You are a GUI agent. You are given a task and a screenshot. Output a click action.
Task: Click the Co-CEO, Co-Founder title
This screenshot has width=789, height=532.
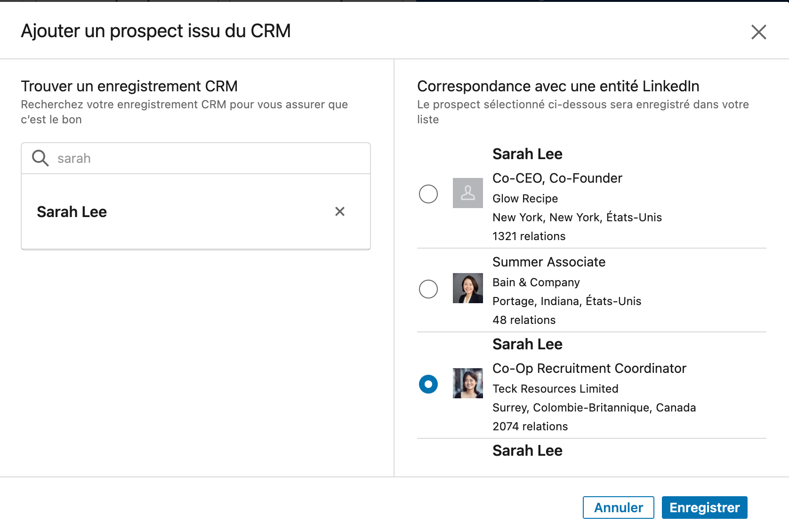pyautogui.click(x=557, y=178)
